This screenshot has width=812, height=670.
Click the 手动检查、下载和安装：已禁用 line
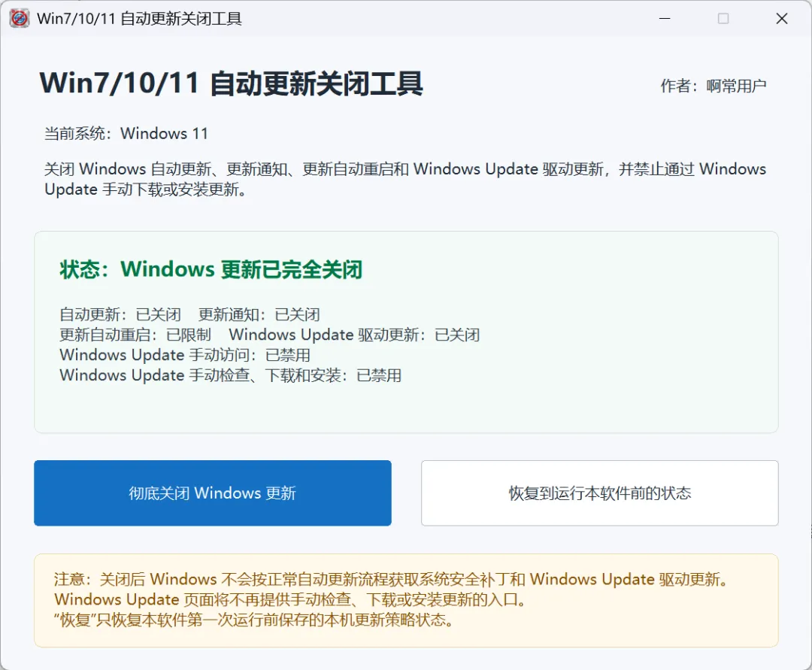(x=231, y=375)
